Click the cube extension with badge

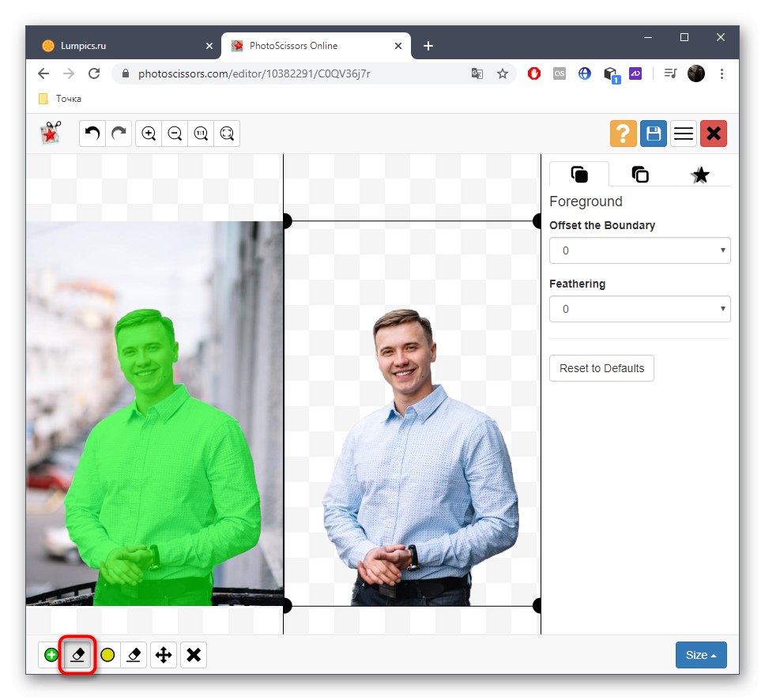[612, 74]
